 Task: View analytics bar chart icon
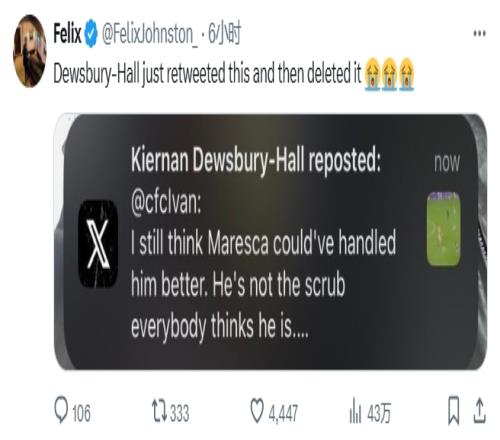pyautogui.click(x=355, y=411)
